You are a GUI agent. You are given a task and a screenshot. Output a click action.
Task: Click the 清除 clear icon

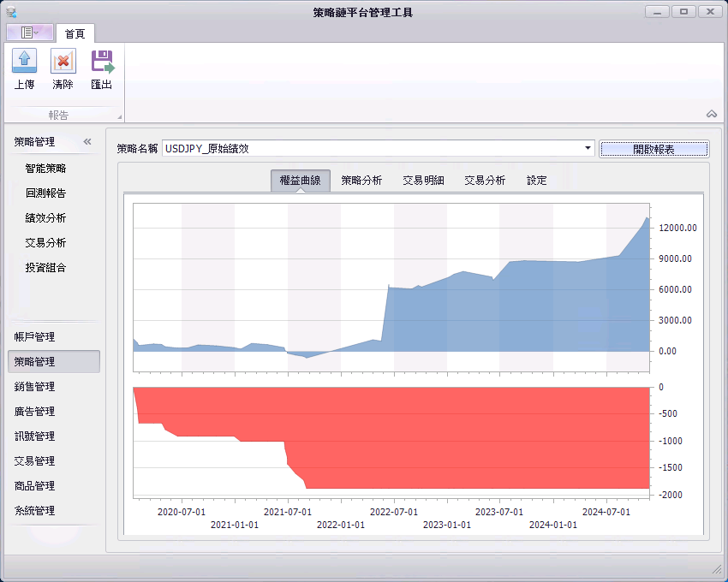tap(63, 61)
